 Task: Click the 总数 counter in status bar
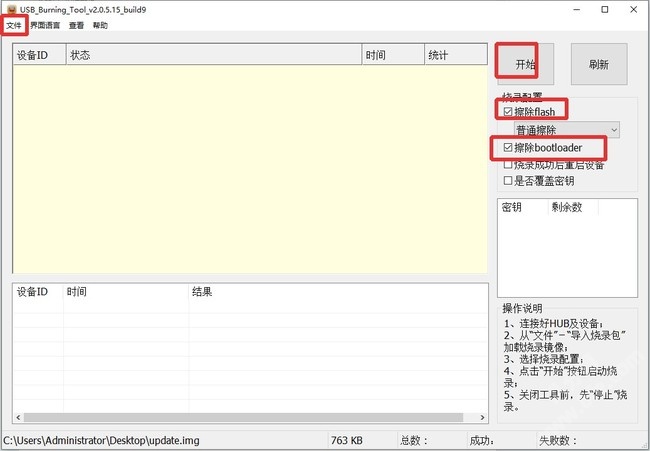pyautogui.click(x=413, y=440)
